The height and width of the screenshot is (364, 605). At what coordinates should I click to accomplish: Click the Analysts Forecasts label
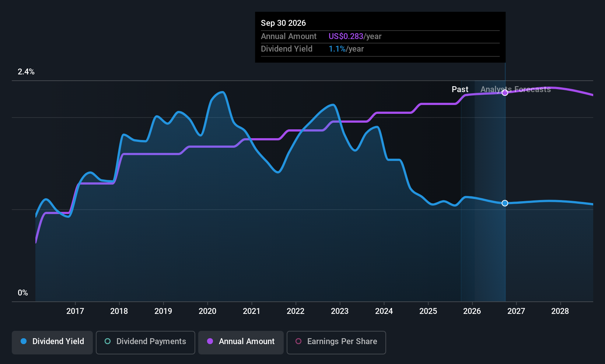[x=515, y=89]
